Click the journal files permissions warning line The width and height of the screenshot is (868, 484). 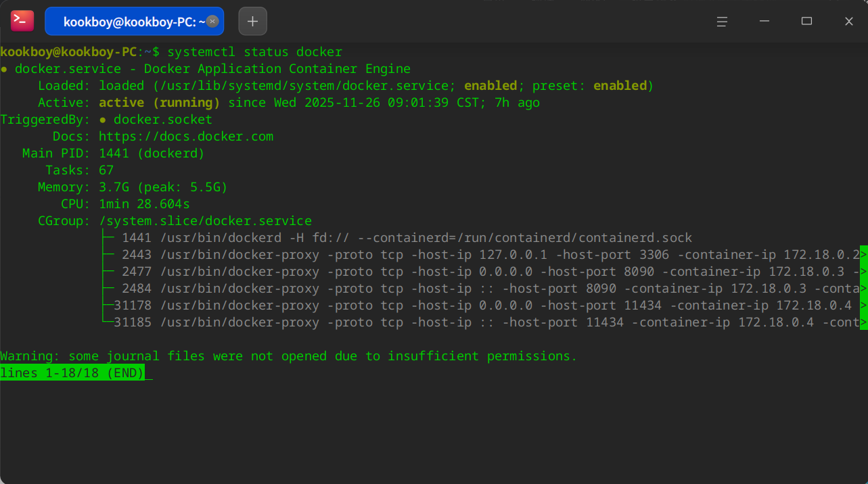click(289, 356)
